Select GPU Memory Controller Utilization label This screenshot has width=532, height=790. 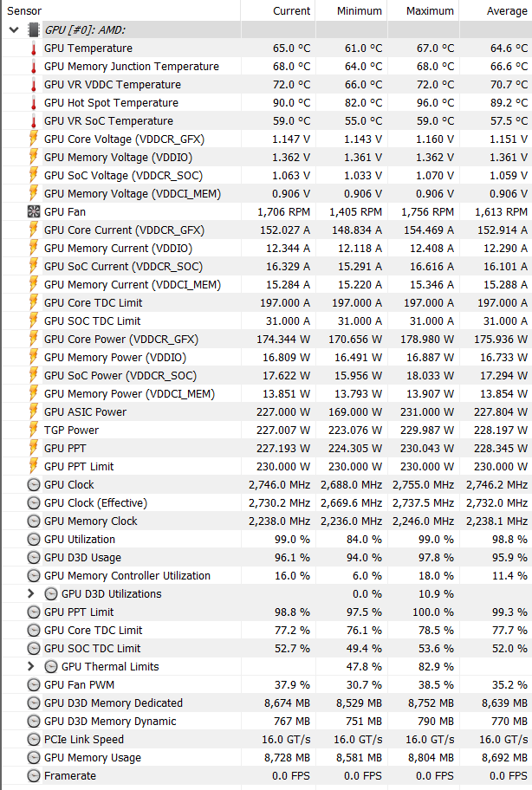[127, 575]
